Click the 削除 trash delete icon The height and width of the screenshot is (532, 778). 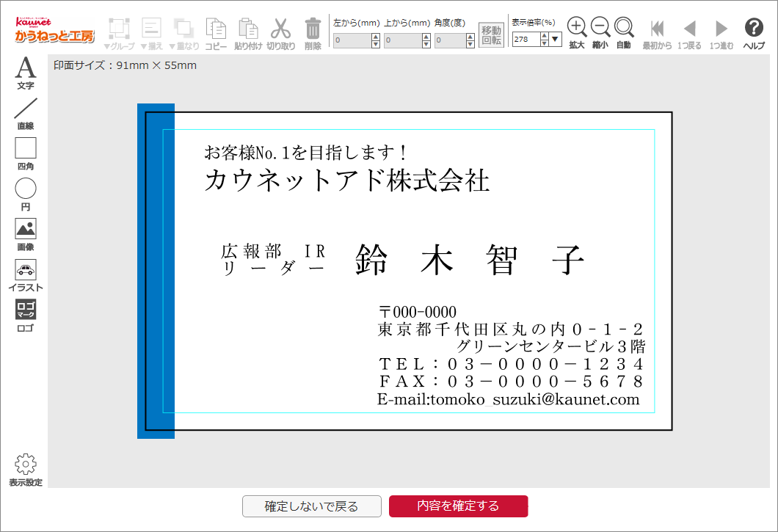(x=313, y=34)
